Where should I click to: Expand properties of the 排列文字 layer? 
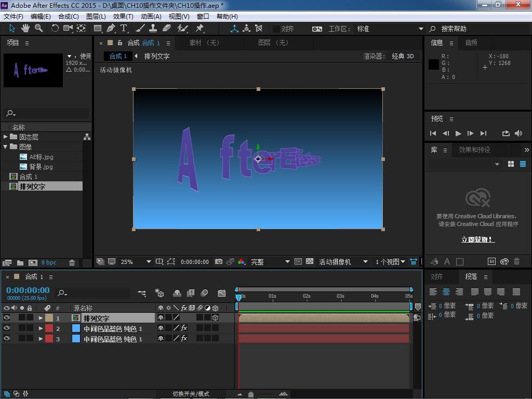click(x=41, y=318)
